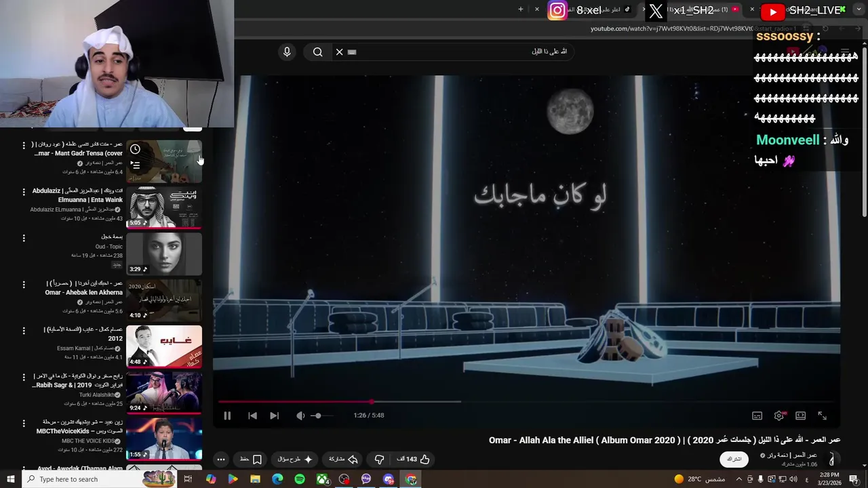Open the Windows Start menu
The image size is (868, 488).
(10, 479)
